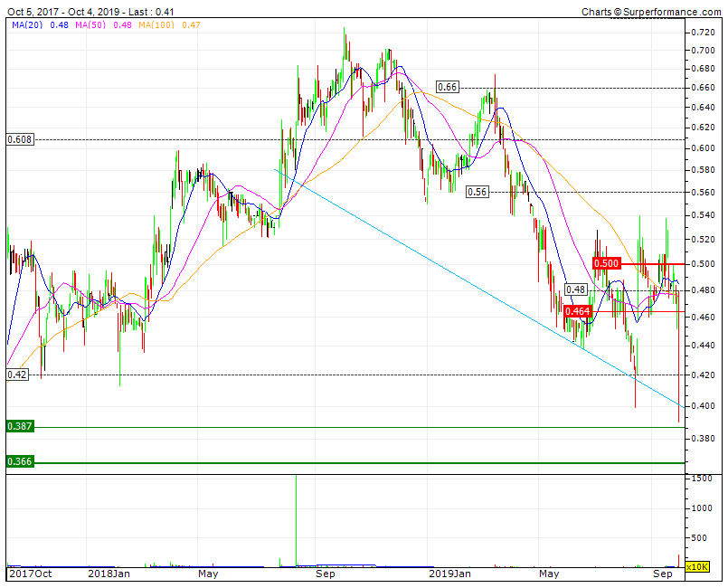Select the 0.66 resistance label
The height and width of the screenshot is (588, 728).
448,87
